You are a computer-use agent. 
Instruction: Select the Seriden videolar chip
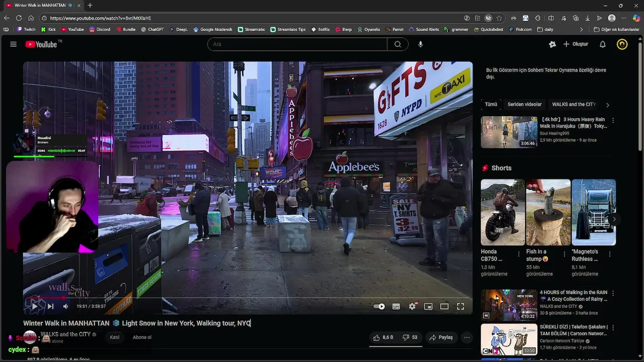pos(525,105)
